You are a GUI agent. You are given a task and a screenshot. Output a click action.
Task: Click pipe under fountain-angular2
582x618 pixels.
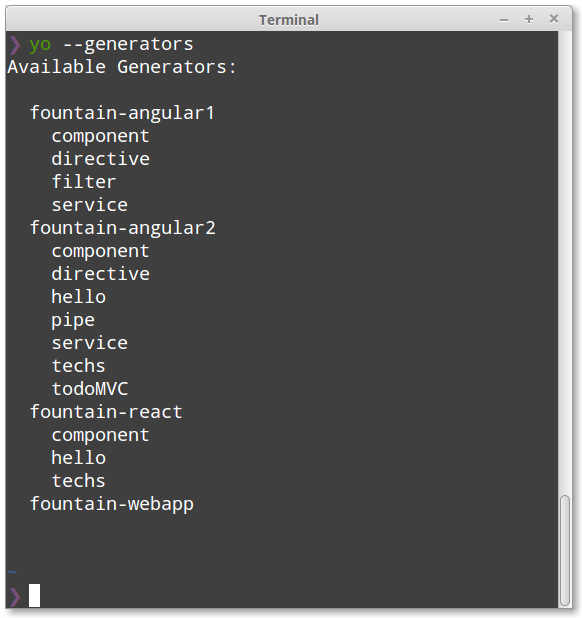[x=73, y=320]
